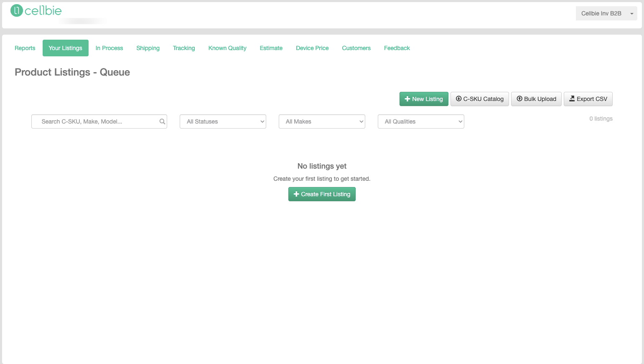Click the 'No listings yet' message
This screenshot has height=364, width=644.
[x=322, y=166]
